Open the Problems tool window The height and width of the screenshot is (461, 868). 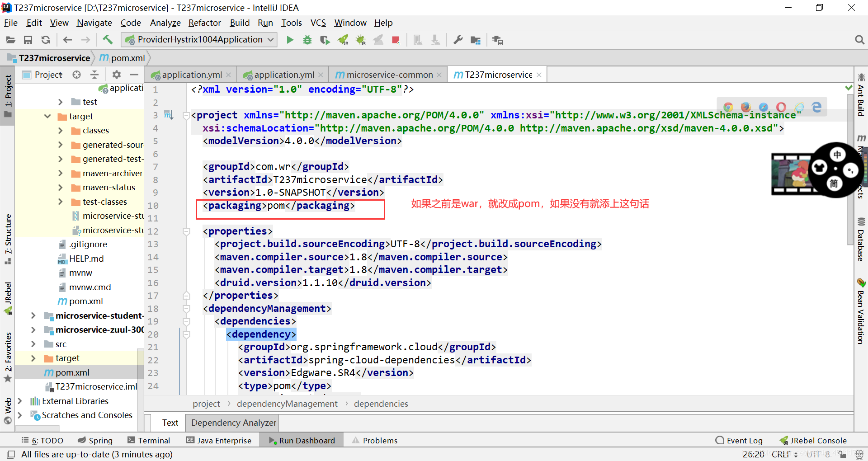tap(375, 440)
